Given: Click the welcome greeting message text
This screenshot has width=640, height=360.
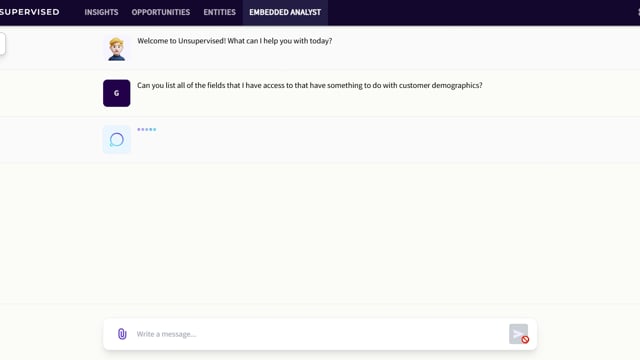Looking at the screenshot, I should point(235,41).
